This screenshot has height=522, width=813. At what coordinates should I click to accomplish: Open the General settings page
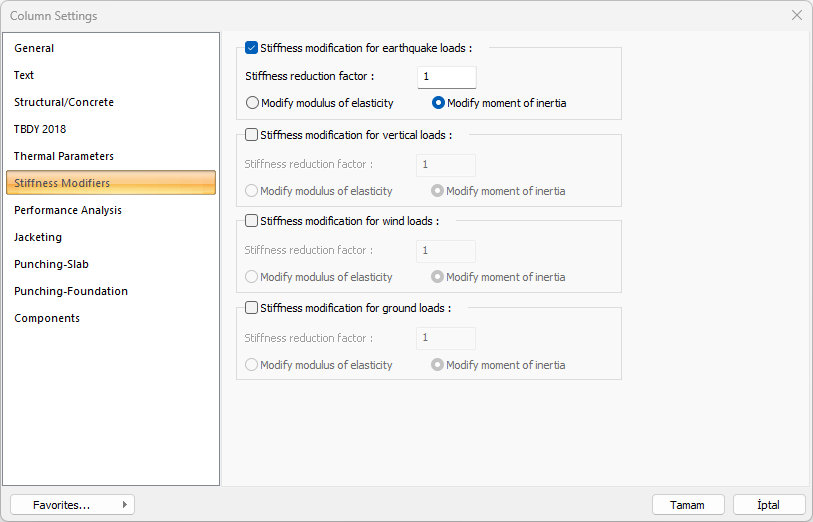click(35, 48)
